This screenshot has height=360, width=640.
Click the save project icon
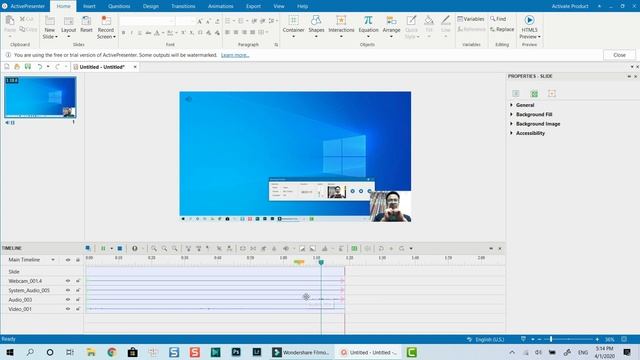point(28,67)
